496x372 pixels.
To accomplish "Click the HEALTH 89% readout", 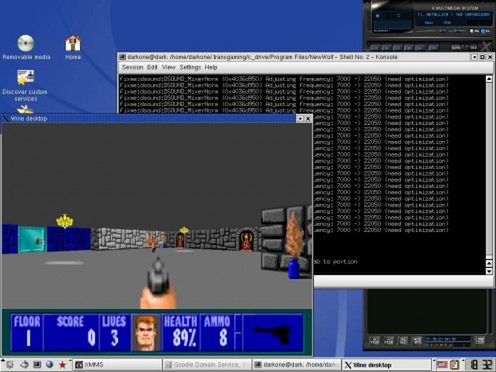I will click(x=180, y=333).
